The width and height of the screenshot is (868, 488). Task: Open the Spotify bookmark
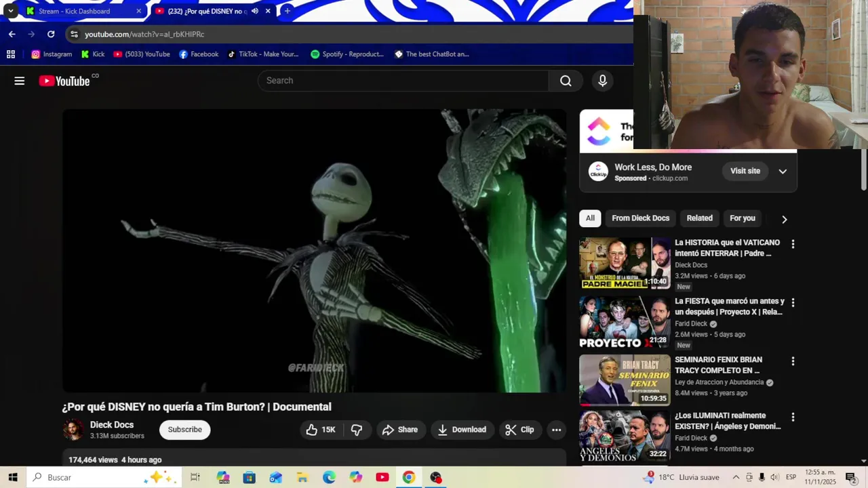pos(347,54)
